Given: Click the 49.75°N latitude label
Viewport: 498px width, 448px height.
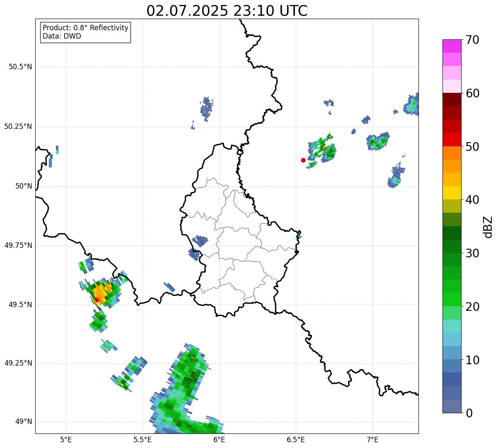Looking at the screenshot, I should click(x=18, y=245).
